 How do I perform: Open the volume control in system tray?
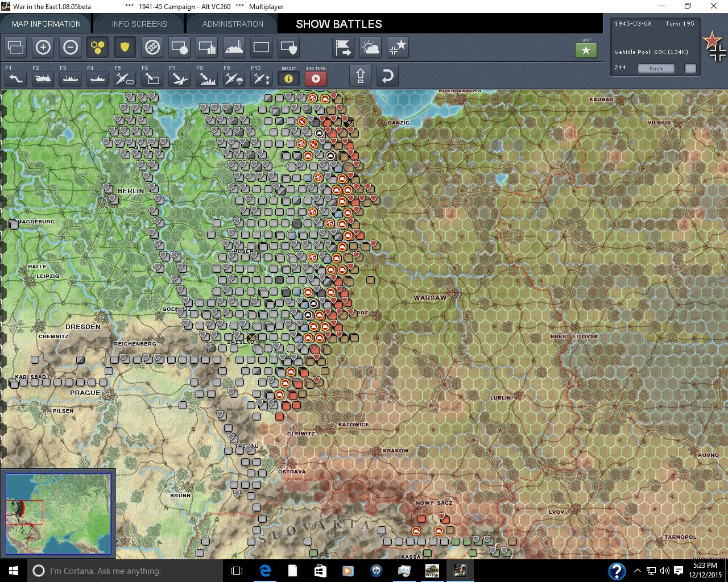point(665,571)
